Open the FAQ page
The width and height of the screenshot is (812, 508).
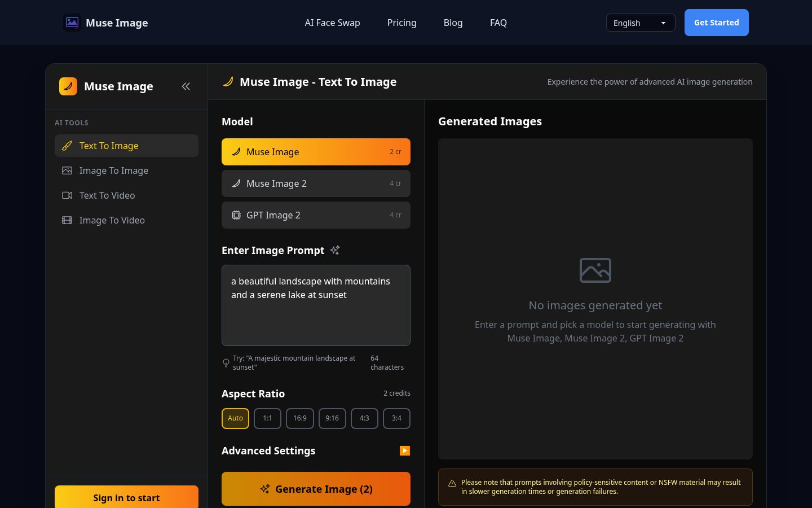(498, 23)
